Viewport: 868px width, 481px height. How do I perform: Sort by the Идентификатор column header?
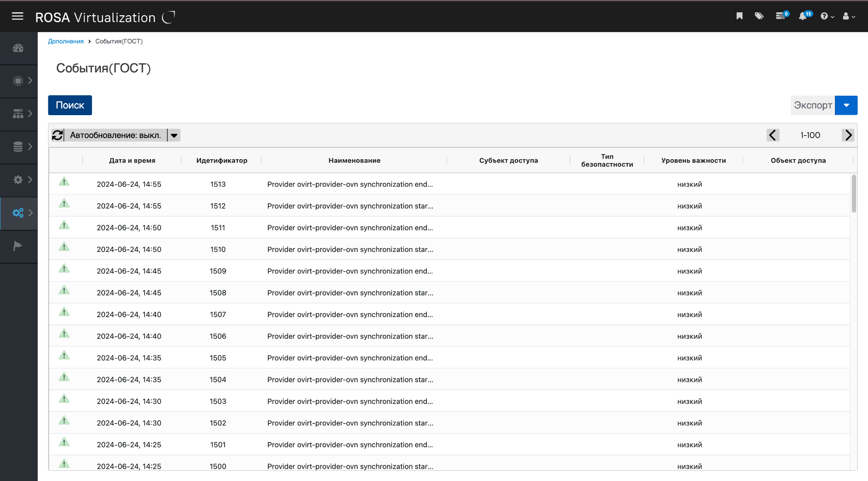[222, 160]
